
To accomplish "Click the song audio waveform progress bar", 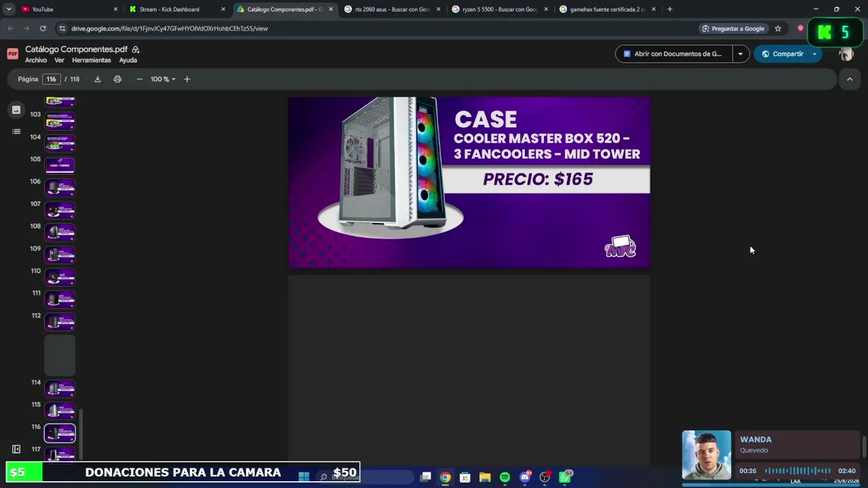I will pyautogui.click(x=797, y=470).
